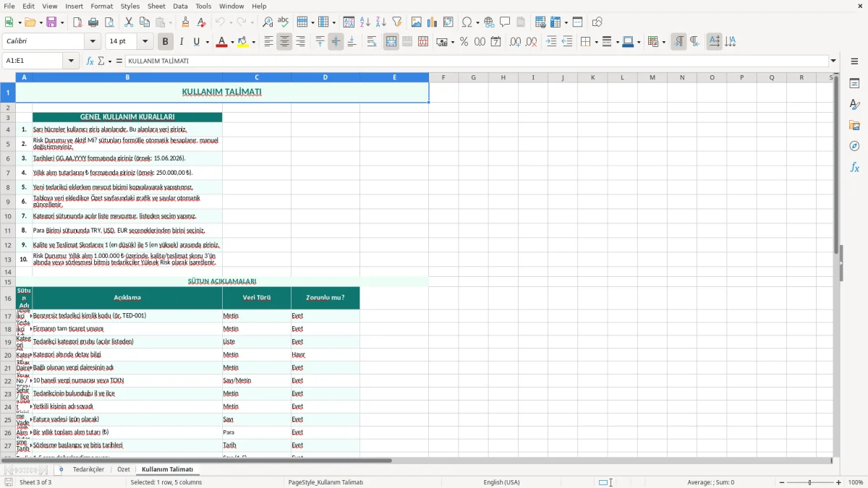
Task: Insert a comment
Action: tap(505, 22)
